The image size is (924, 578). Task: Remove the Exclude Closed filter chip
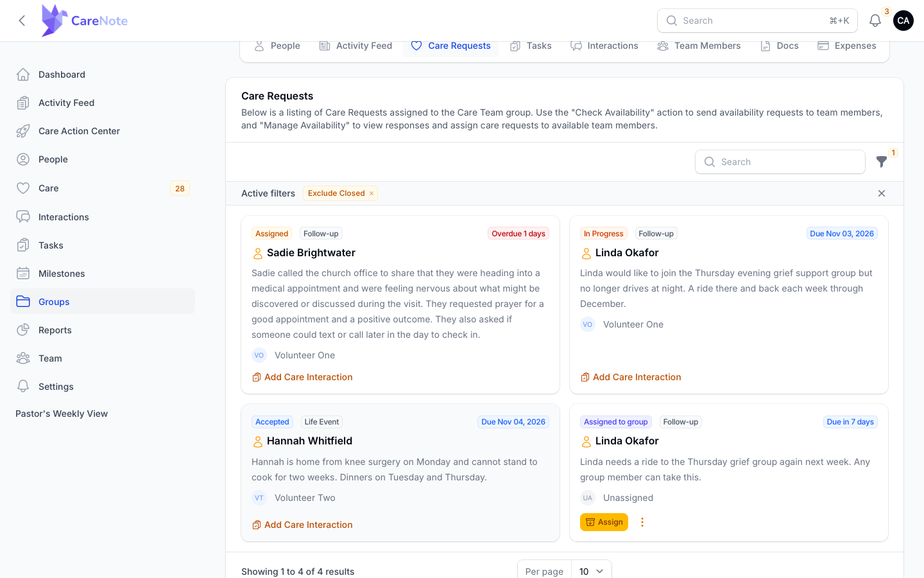point(372,193)
